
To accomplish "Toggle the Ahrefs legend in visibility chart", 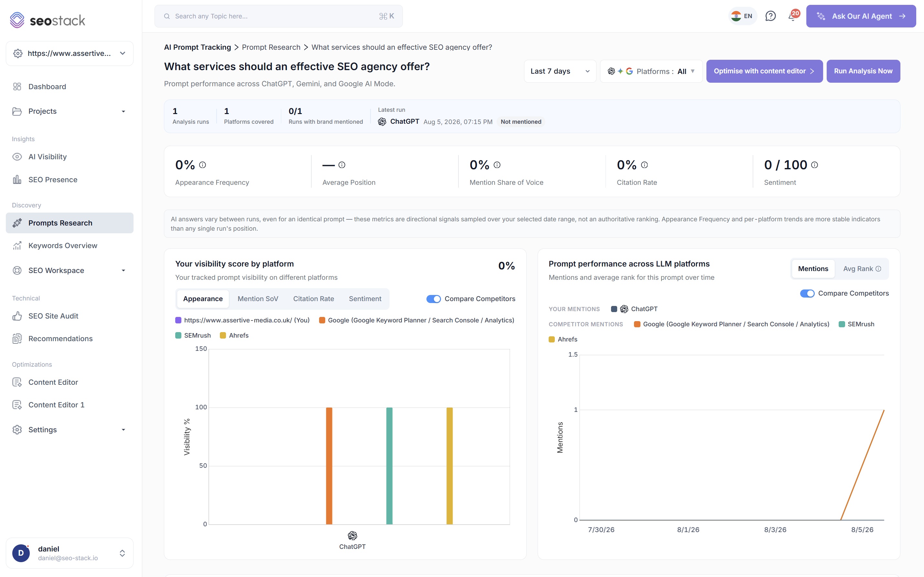I will pos(234,335).
